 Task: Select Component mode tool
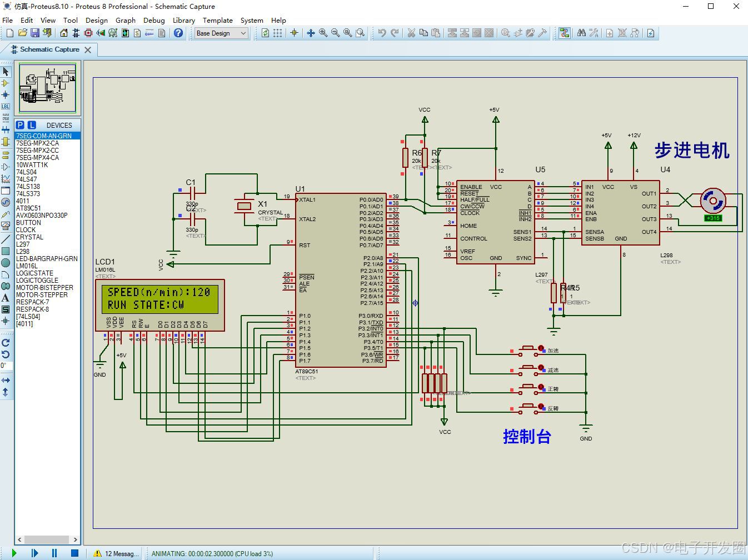pos(6,83)
